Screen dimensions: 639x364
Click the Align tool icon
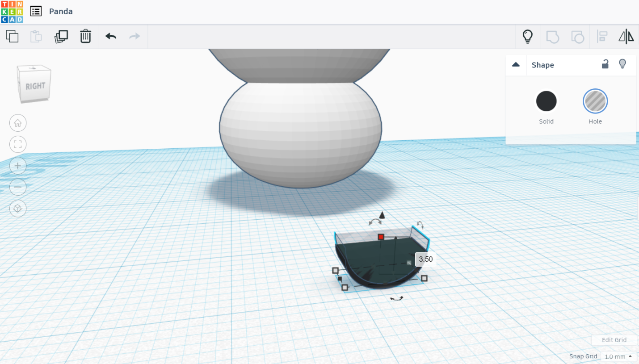pos(602,37)
